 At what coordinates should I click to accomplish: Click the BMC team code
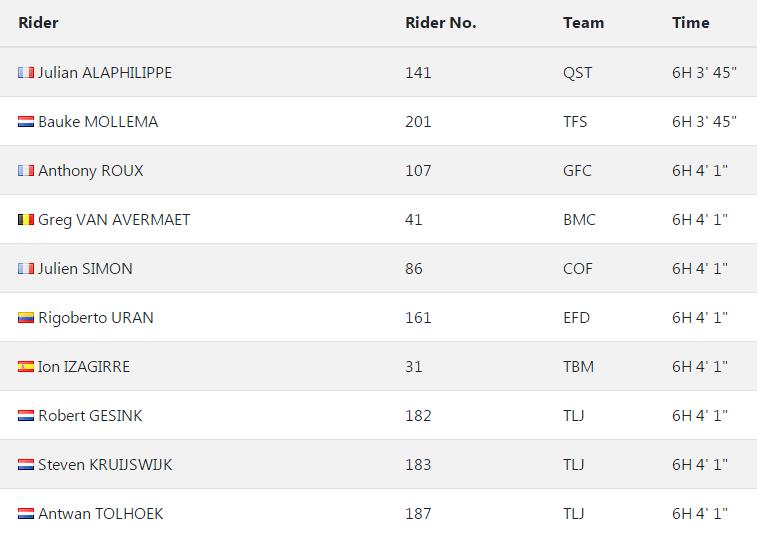(x=579, y=220)
